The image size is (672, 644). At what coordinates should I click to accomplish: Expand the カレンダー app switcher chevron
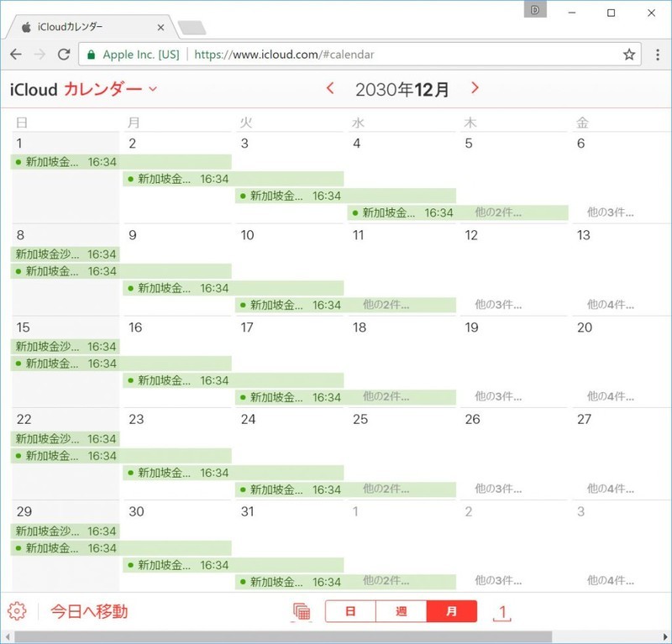pyautogui.click(x=153, y=89)
